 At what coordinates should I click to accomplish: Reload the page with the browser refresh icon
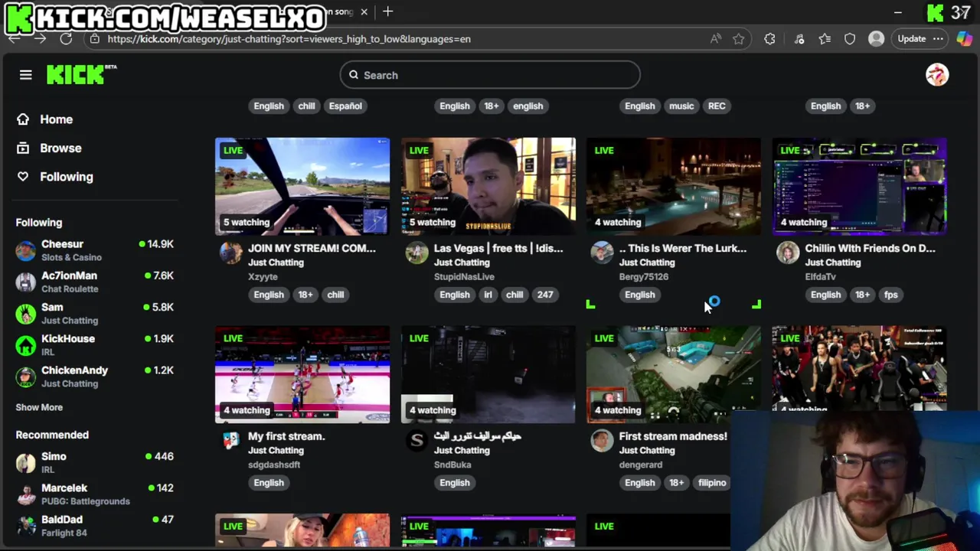pos(66,38)
